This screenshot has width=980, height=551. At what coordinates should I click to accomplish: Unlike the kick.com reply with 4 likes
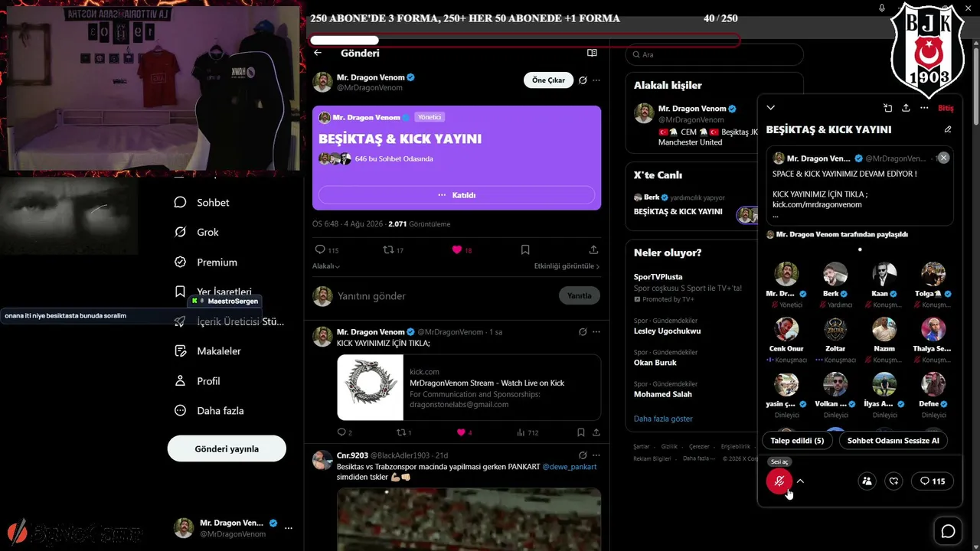coord(464,432)
